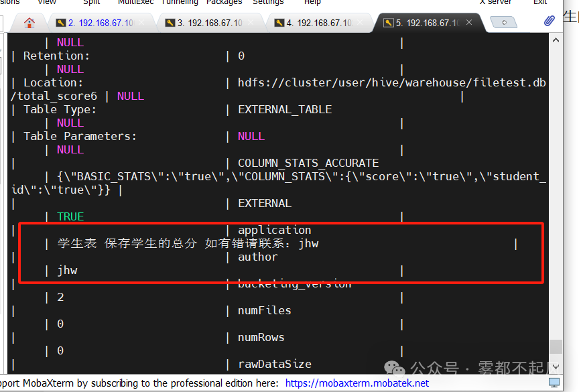Image resolution: width=579 pixels, height=392 pixels.
Task: Click the home session icon
Action: tap(28, 21)
